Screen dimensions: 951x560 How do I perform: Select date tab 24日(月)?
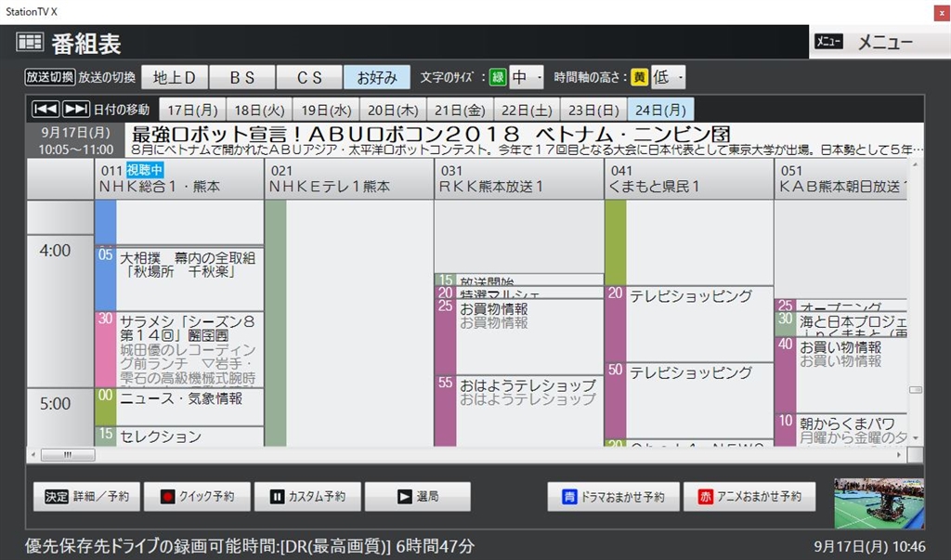point(660,110)
